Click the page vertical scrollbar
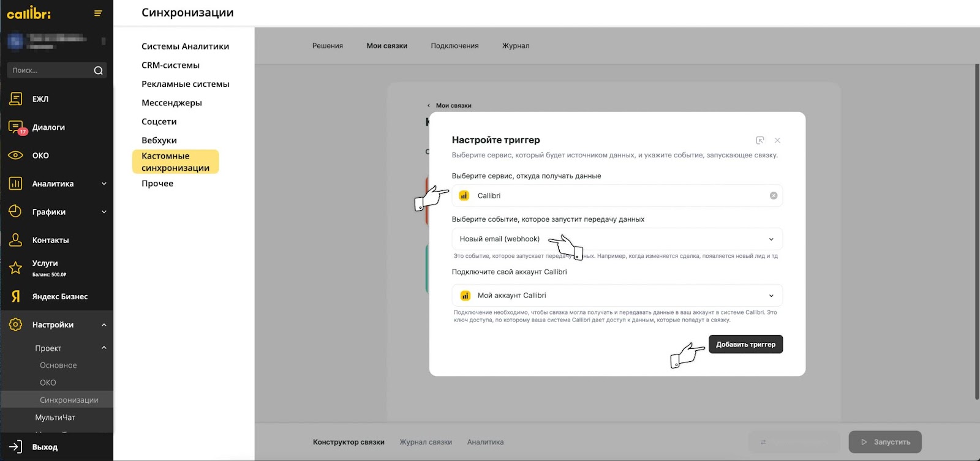Viewport: 980px width, 461px height. [977, 233]
